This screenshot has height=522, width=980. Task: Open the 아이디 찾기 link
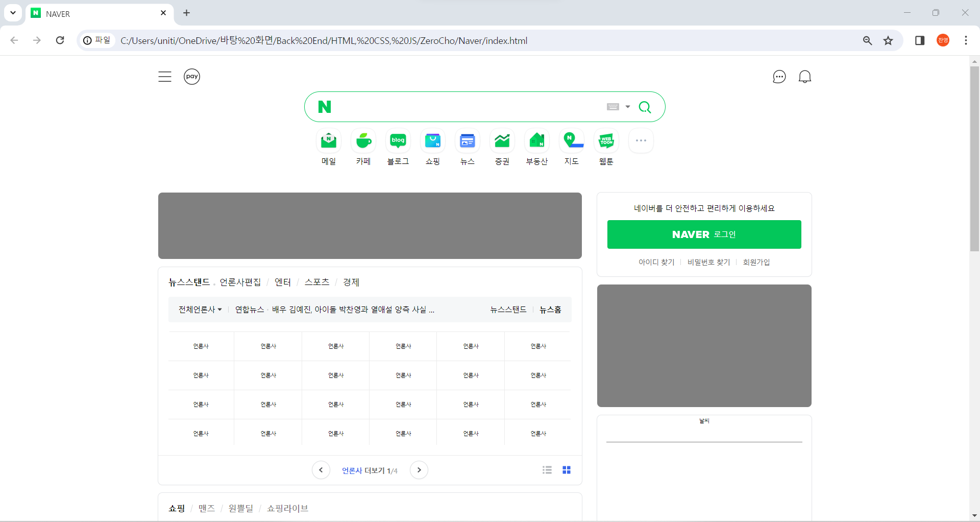tap(656, 262)
